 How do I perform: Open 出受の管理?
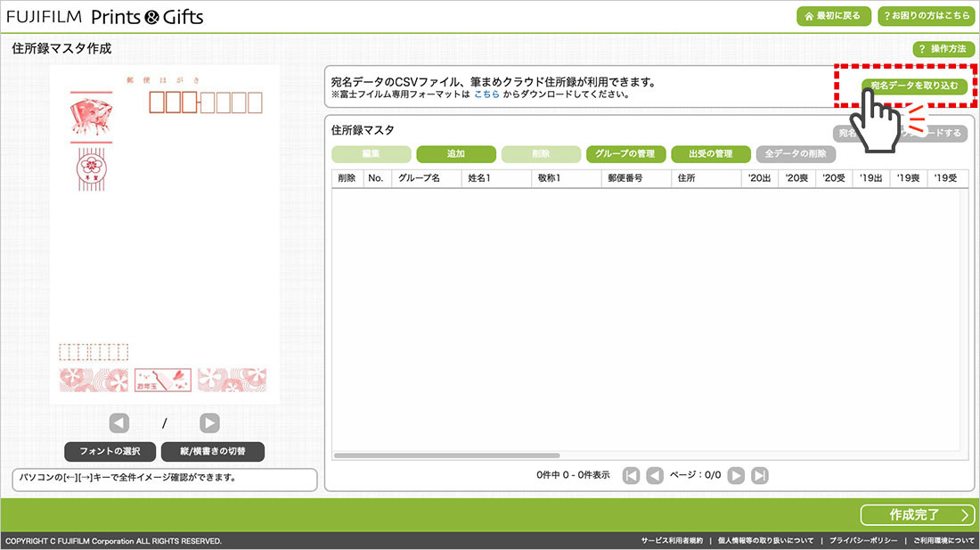tap(710, 154)
